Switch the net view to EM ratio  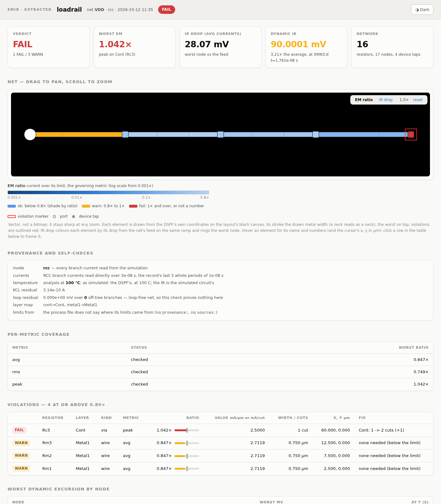[364, 100]
